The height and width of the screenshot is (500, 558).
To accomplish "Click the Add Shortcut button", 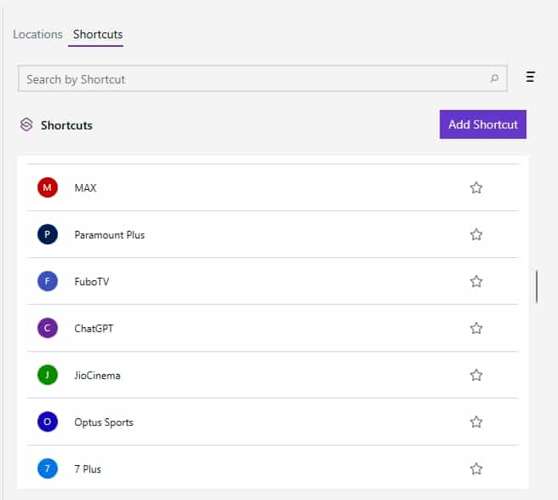I will pyautogui.click(x=483, y=124).
